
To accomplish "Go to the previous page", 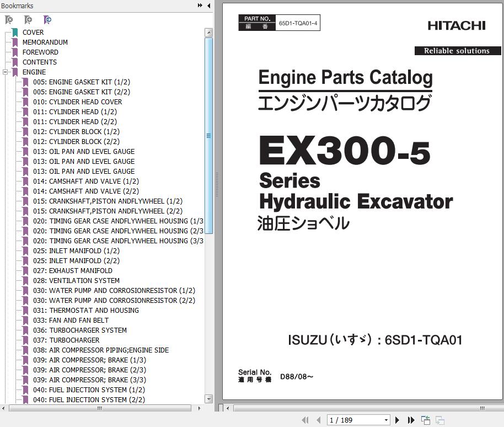I will (319, 420).
